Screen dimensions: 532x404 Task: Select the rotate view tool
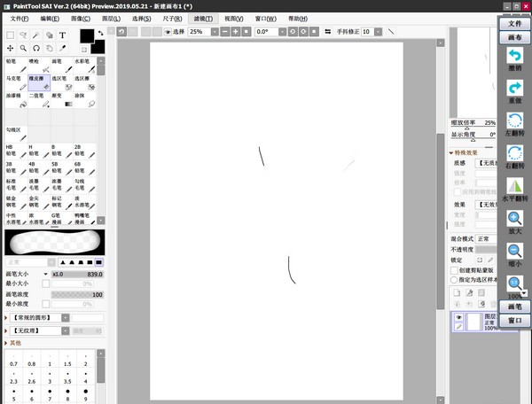(x=36, y=48)
